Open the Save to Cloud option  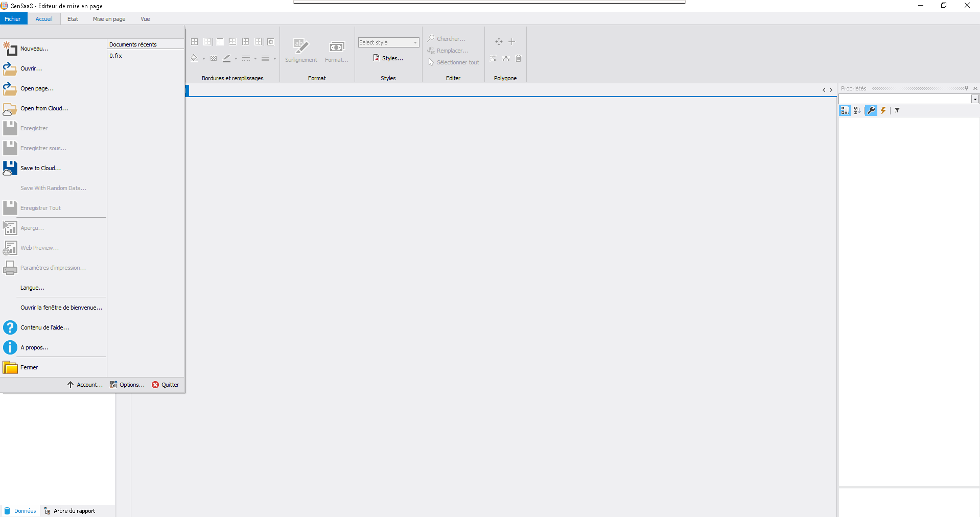click(40, 168)
